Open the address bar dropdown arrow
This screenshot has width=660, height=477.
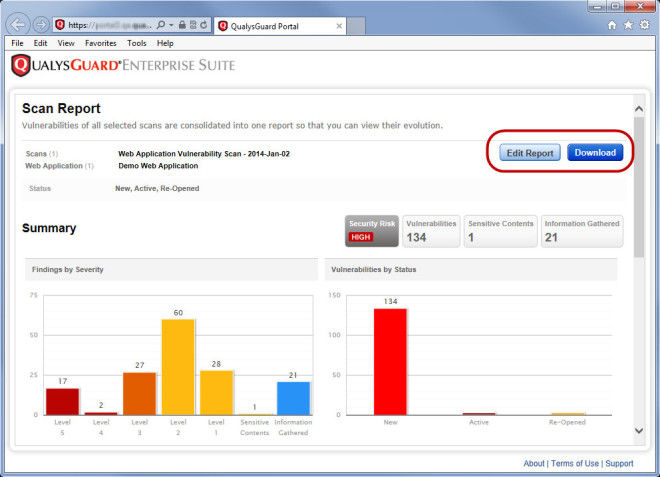click(171, 25)
